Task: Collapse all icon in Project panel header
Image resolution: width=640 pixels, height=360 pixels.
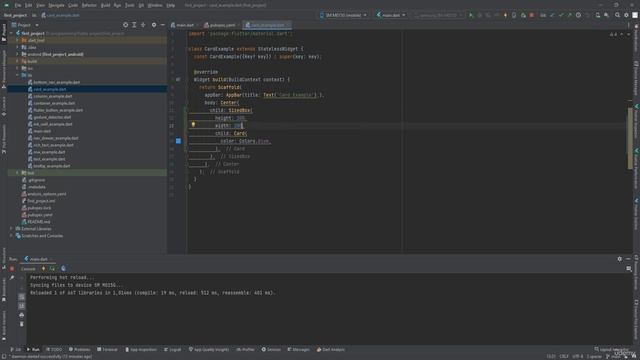Action: coord(143,25)
